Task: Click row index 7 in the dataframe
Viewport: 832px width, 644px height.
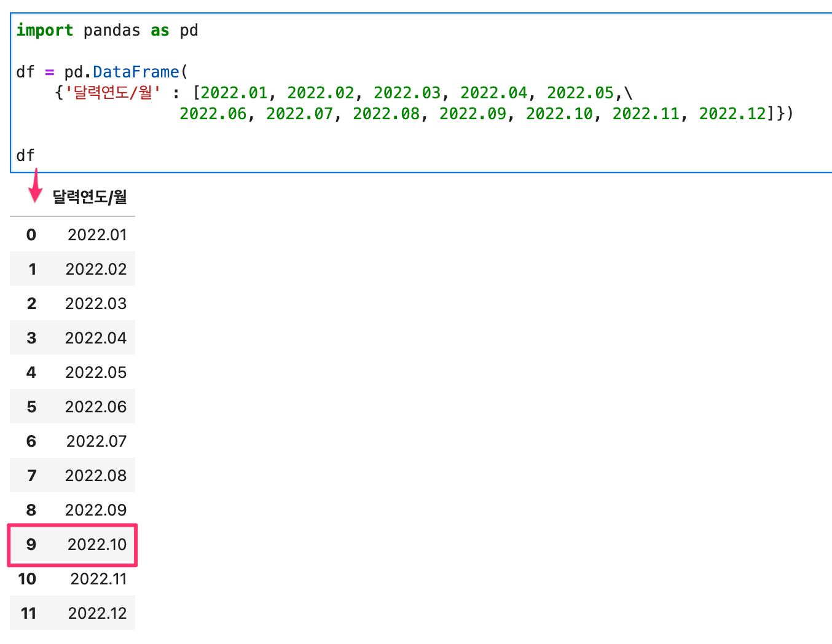Action: (x=32, y=476)
